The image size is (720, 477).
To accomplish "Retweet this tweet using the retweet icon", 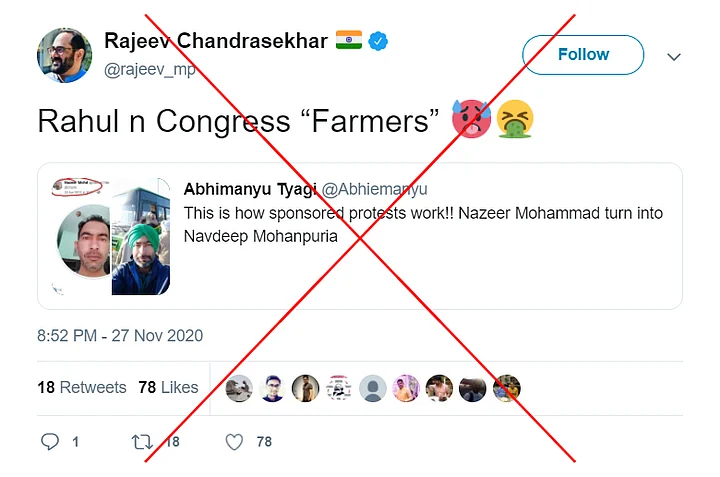I will pyautogui.click(x=142, y=441).
